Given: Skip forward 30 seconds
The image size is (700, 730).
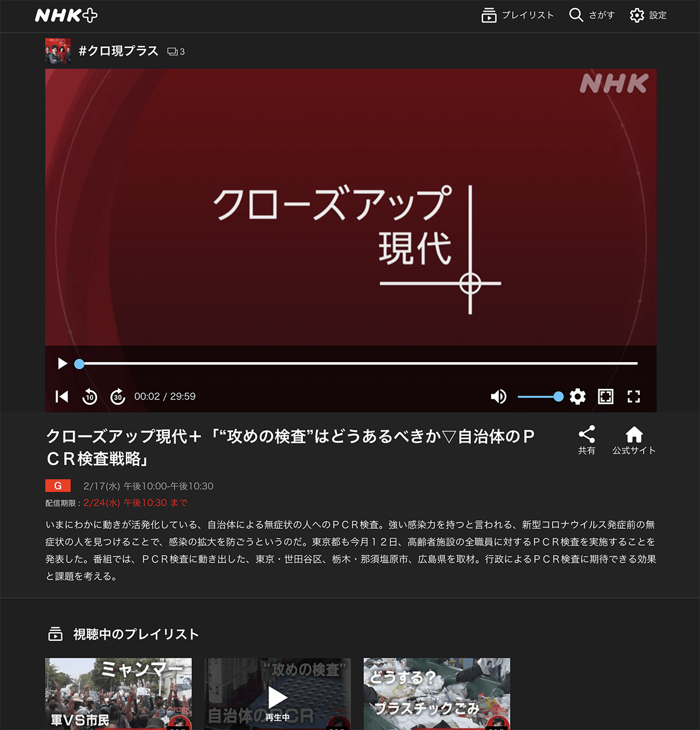Looking at the screenshot, I should pyautogui.click(x=118, y=396).
